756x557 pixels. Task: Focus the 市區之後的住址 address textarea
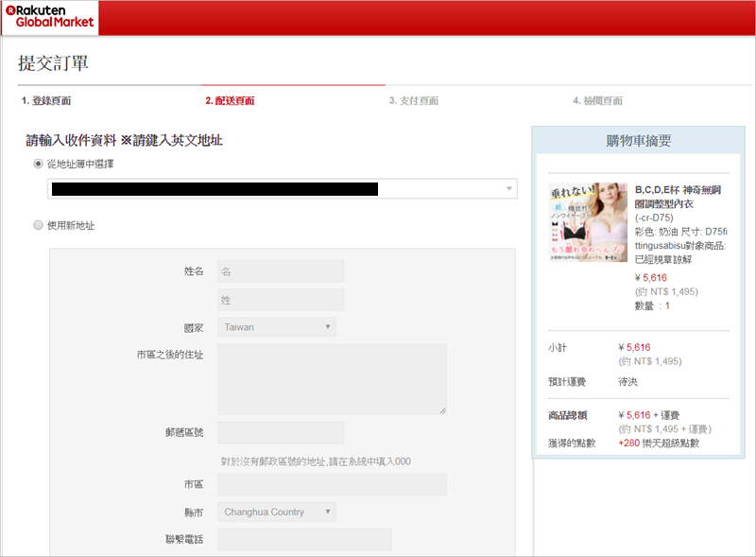click(332, 378)
